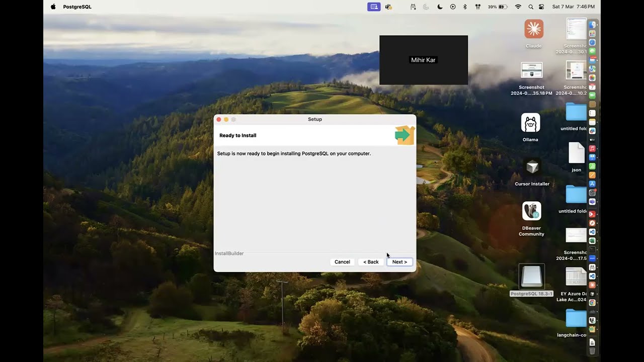Open Spotlight search icon

coord(531,7)
